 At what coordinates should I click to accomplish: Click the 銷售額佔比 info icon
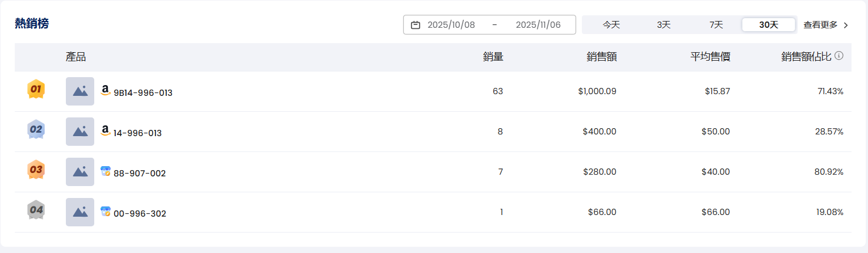(839, 56)
